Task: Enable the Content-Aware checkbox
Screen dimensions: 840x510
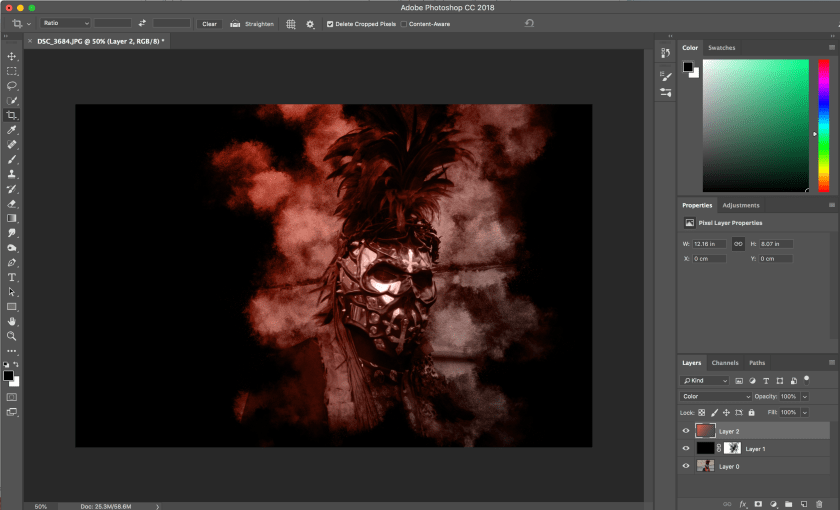Action: coord(404,23)
